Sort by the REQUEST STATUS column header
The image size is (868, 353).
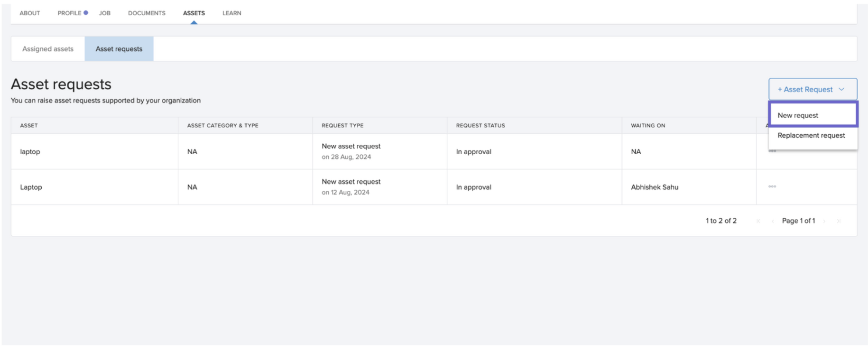point(480,126)
